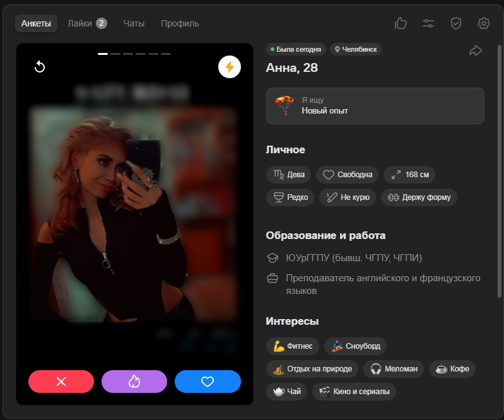Select the Фитнес interest tag
The image size is (504, 420).
coord(293,346)
